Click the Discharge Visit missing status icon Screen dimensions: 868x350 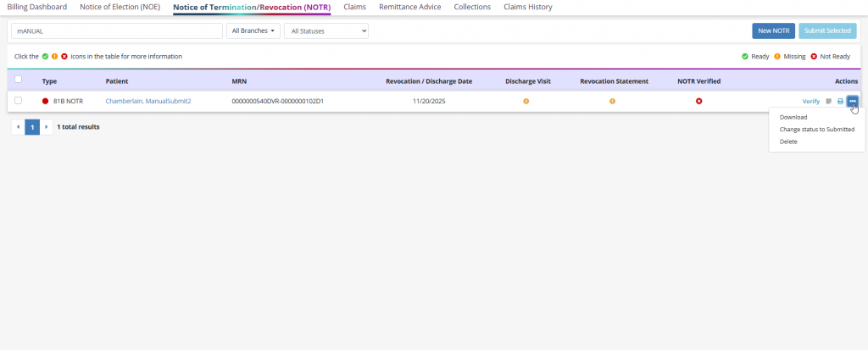(x=526, y=101)
